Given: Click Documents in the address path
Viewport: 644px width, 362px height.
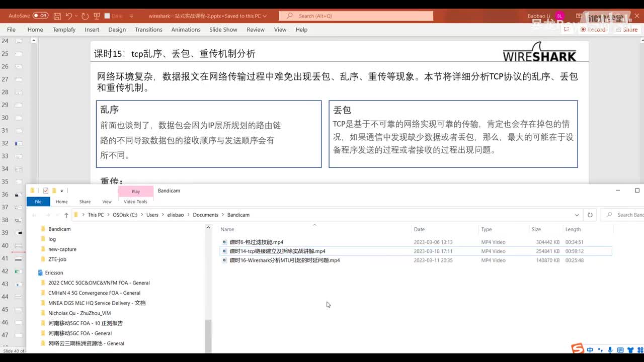Looking at the screenshot, I should [206, 215].
